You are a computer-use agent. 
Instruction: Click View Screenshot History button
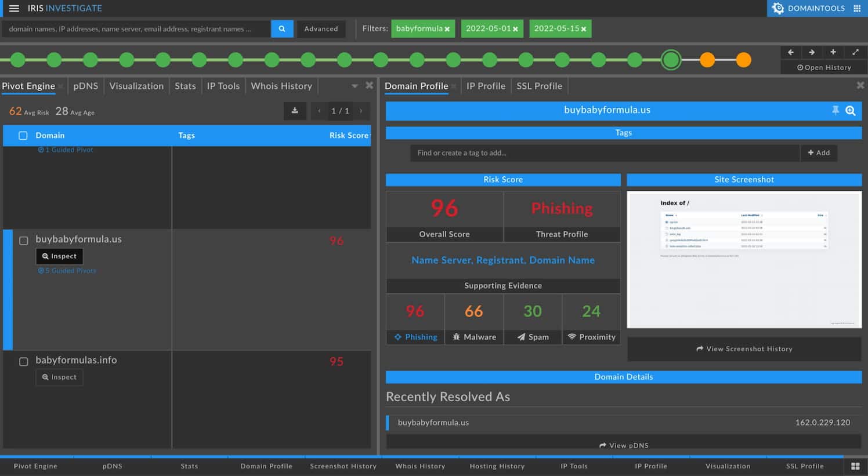click(744, 348)
